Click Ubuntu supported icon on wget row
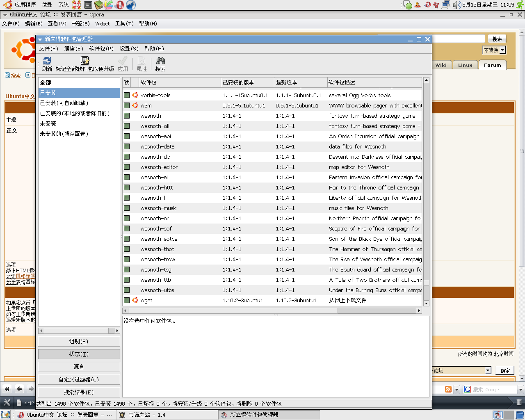This screenshot has height=420, width=525. coord(135,300)
